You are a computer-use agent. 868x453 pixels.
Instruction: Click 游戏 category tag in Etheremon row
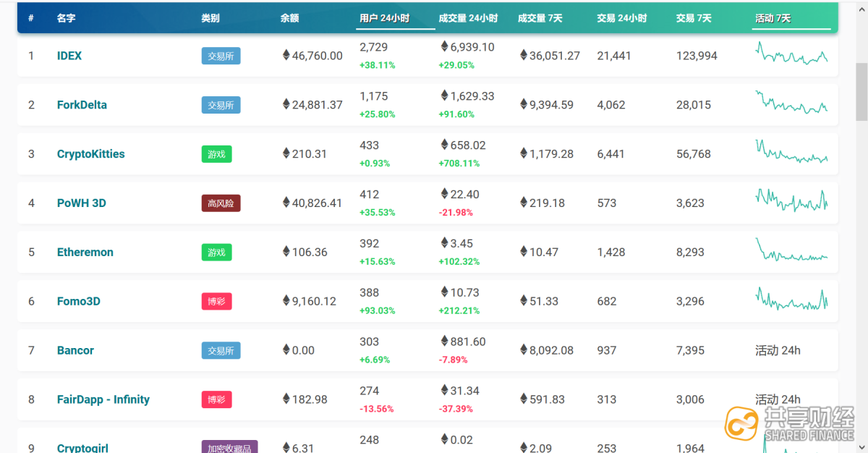point(216,253)
